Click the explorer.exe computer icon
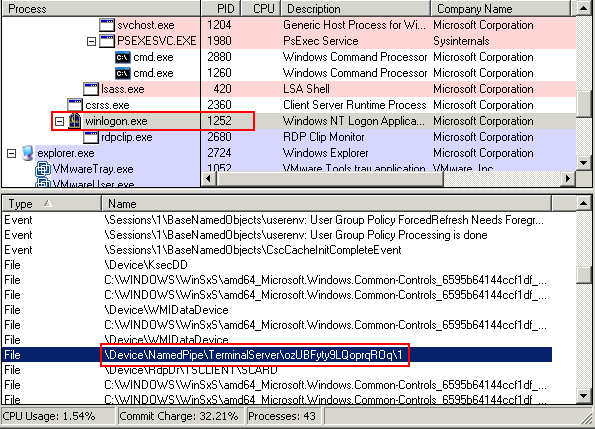 pyautogui.click(x=27, y=153)
